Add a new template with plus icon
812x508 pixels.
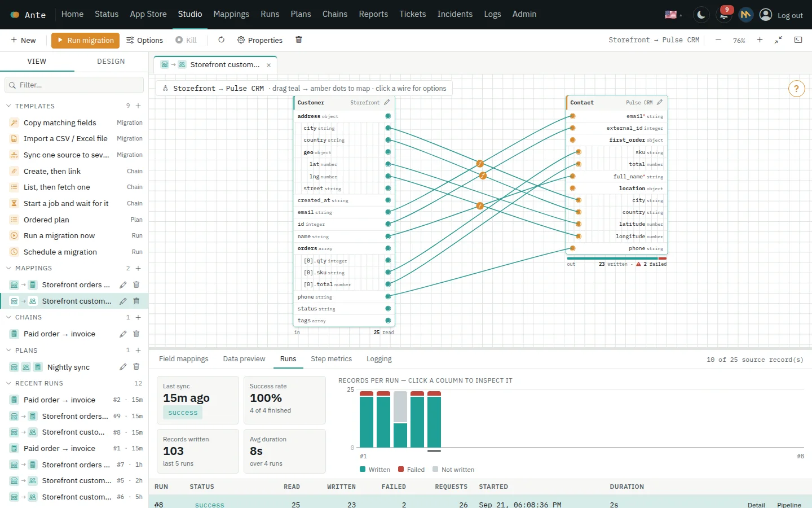click(138, 106)
